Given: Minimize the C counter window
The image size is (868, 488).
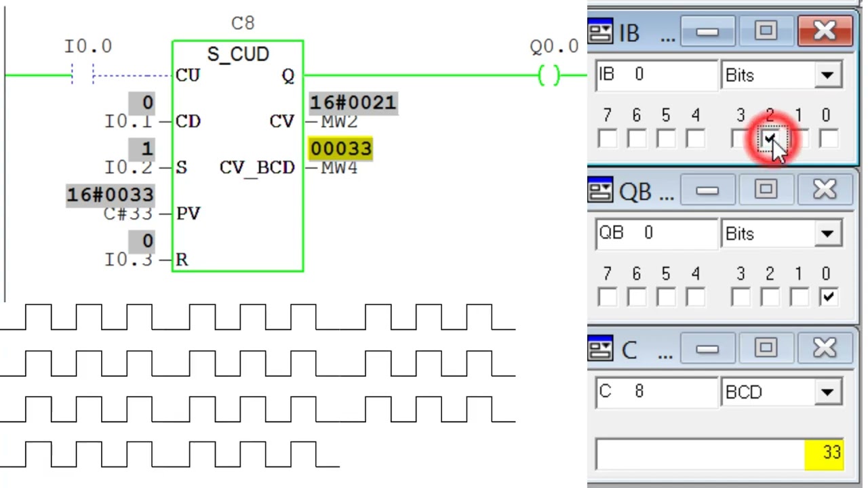Looking at the screenshot, I should click(x=707, y=348).
